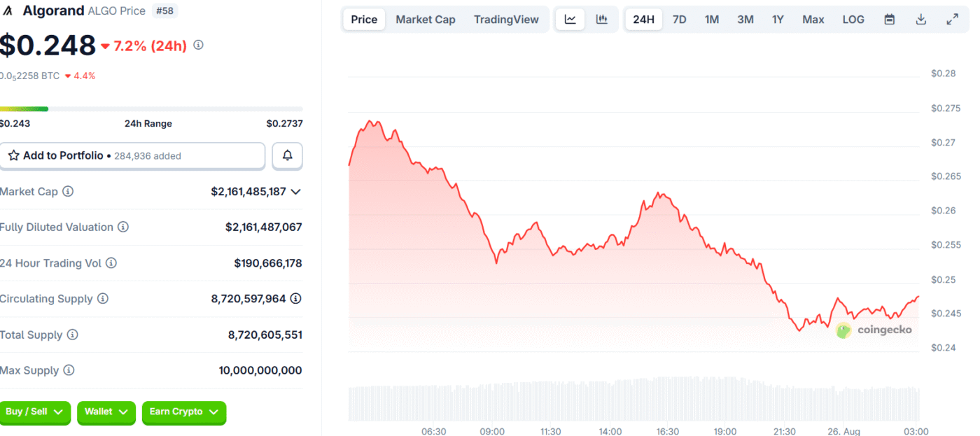Select the Max time range
Viewport: 980px width, 436px height.
click(x=813, y=20)
